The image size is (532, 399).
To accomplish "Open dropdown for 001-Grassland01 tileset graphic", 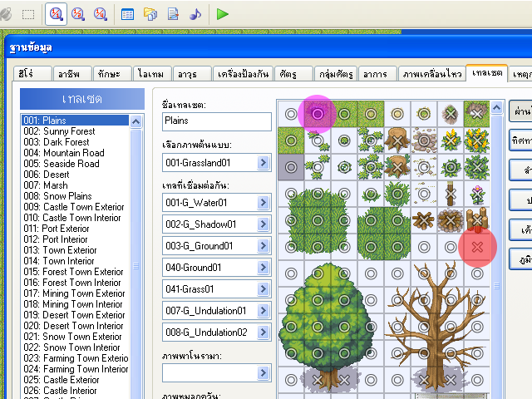I will click(264, 163).
